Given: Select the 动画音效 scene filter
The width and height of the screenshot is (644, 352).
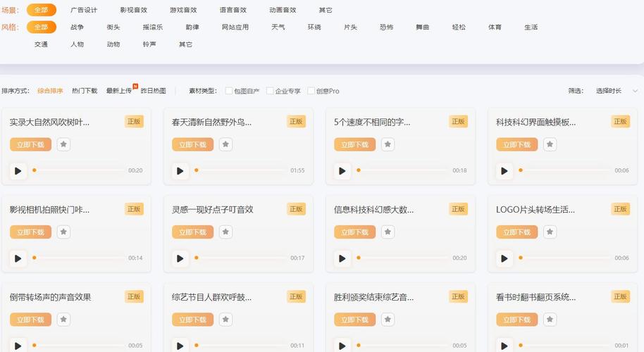Looking at the screenshot, I should 283,10.
